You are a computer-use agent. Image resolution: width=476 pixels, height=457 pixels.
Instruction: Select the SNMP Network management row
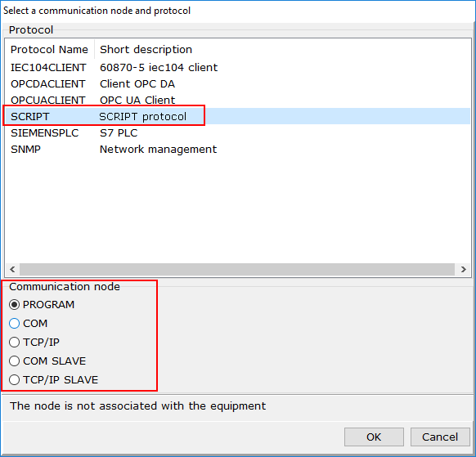tap(237, 150)
